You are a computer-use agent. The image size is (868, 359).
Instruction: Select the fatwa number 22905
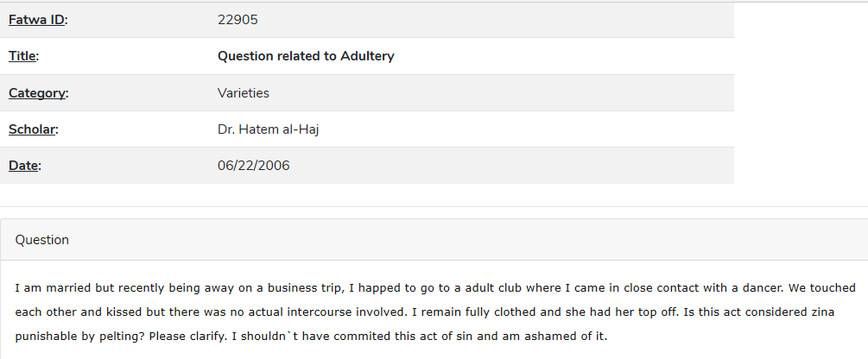coord(238,20)
